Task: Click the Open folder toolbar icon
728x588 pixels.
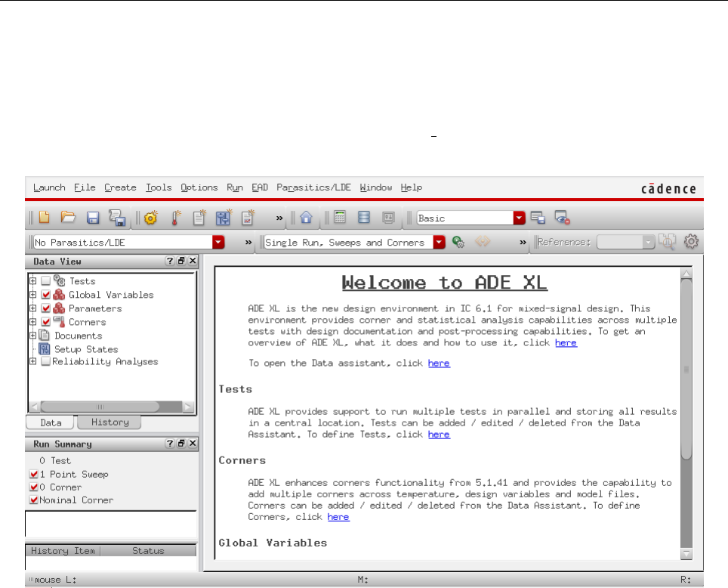Action: 68,217
